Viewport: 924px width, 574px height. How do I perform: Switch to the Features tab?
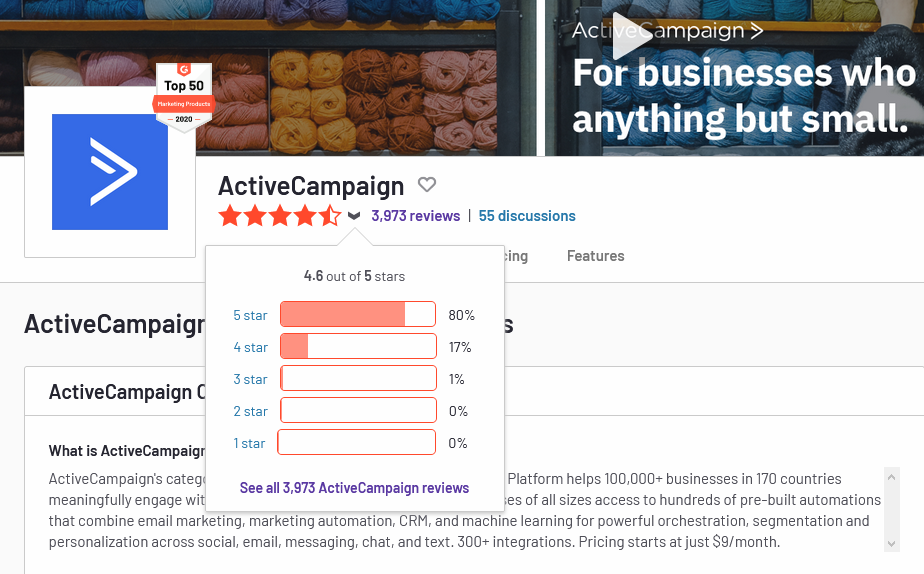pos(595,256)
